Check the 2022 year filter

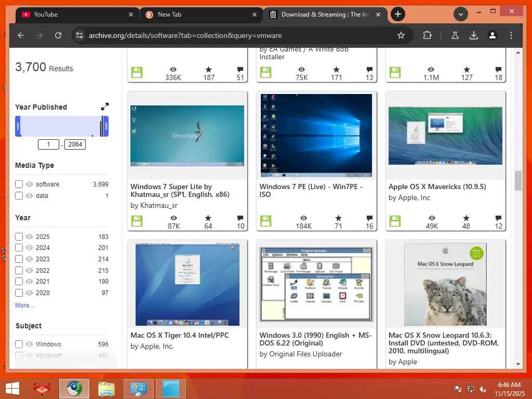click(x=19, y=270)
